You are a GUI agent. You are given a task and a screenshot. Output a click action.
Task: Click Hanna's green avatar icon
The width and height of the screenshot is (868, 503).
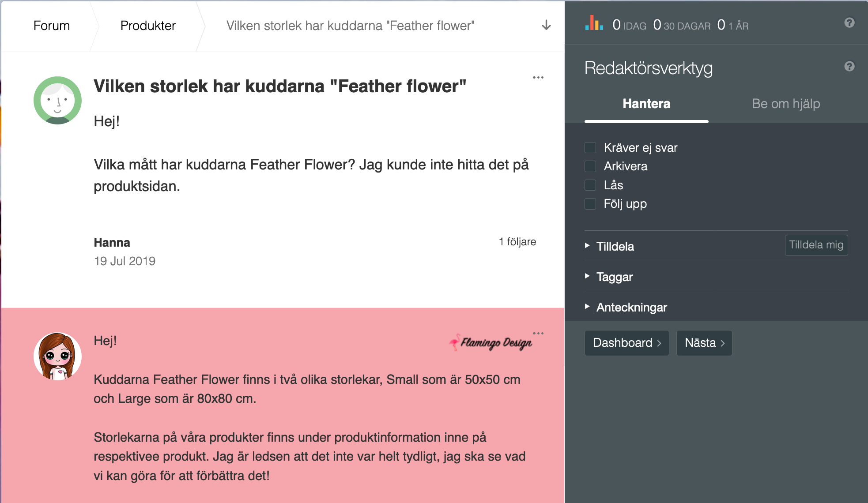point(57,100)
